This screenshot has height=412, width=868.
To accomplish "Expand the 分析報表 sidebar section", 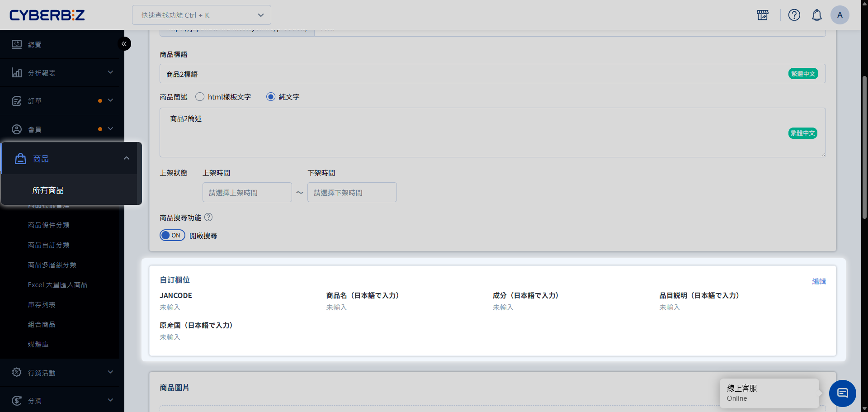I will tap(62, 73).
